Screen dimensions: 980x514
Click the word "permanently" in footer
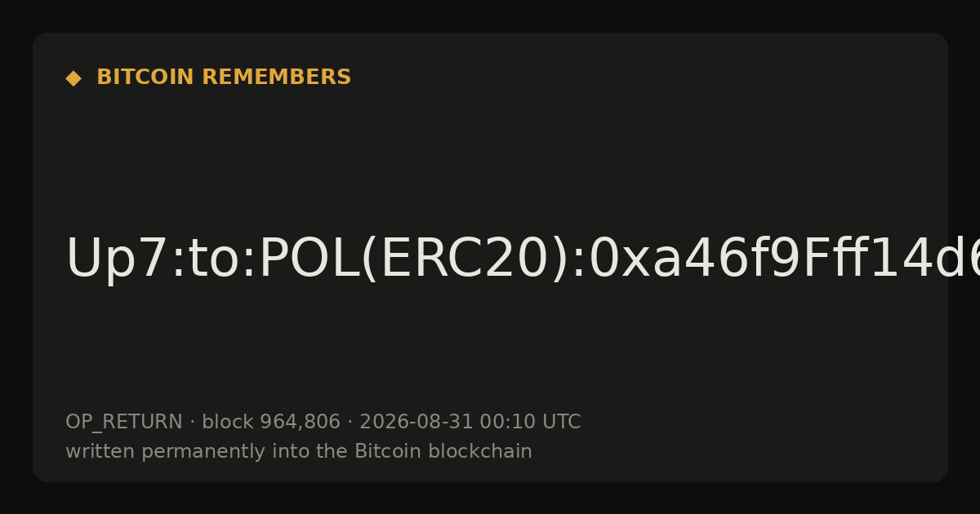(x=181, y=452)
